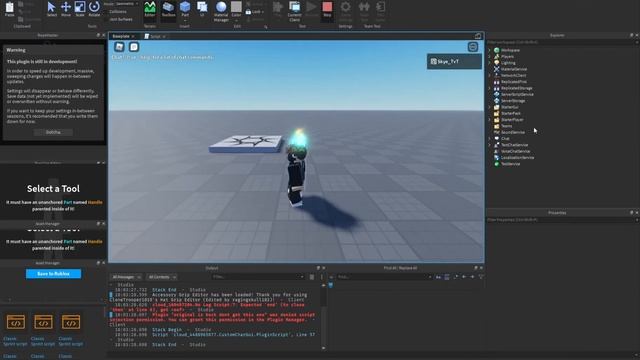The width and height of the screenshot is (640, 360).
Task: Select the Select tool in toolbar
Action: (51, 9)
